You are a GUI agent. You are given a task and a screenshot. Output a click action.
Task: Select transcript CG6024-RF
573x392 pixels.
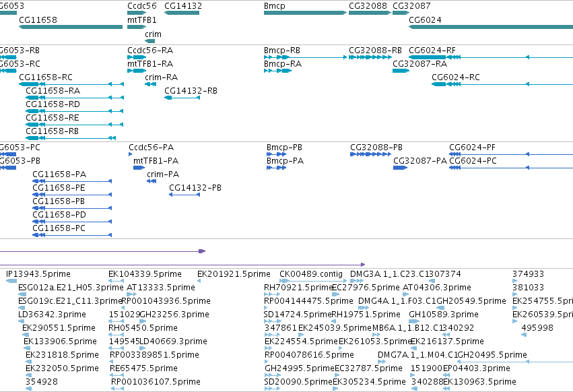click(491, 57)
